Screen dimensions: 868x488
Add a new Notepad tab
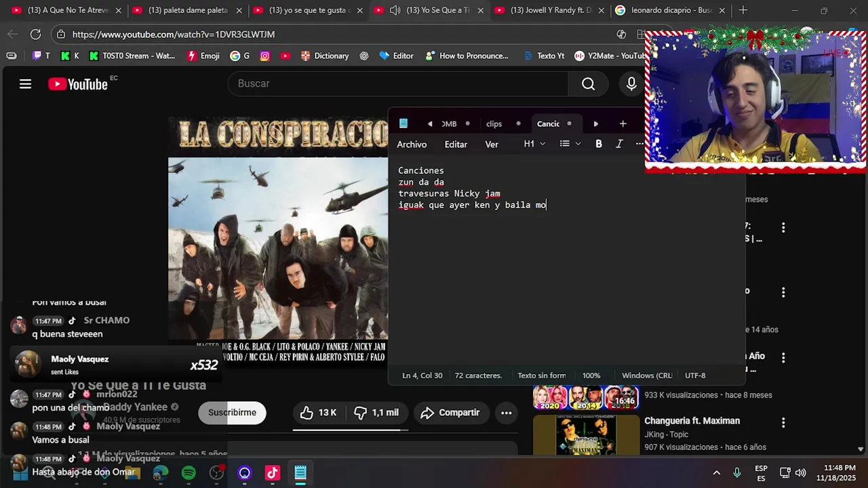click(x=623, y=124)
